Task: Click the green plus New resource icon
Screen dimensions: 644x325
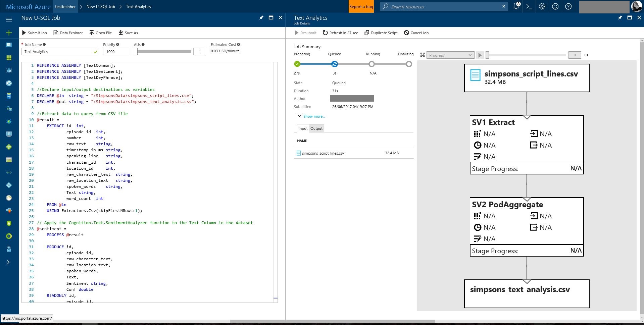Action: click(9, 33)
